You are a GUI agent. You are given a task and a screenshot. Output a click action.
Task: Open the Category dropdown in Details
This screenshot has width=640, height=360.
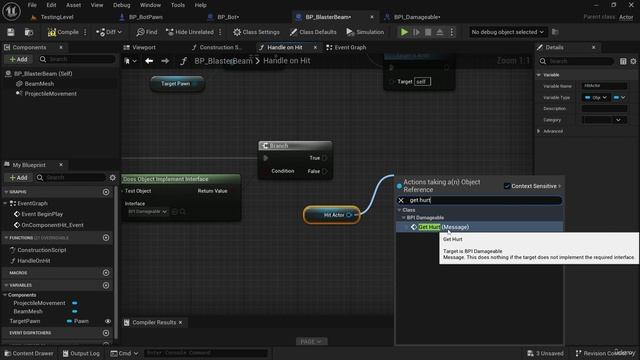pyautogui.click(x=604, y=120)
